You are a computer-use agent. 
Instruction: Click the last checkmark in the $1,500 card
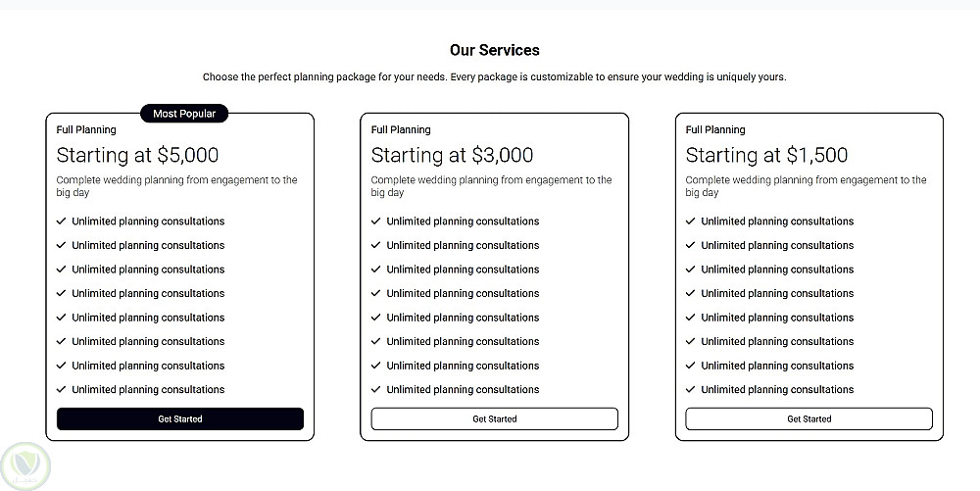(x=690, y=390)
